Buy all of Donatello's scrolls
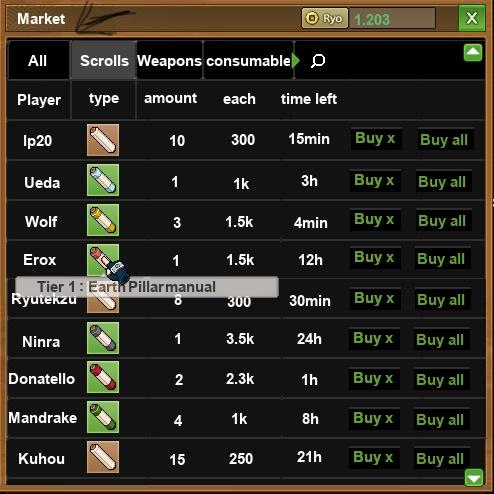494x494 pixels. [x=441, y=379]
